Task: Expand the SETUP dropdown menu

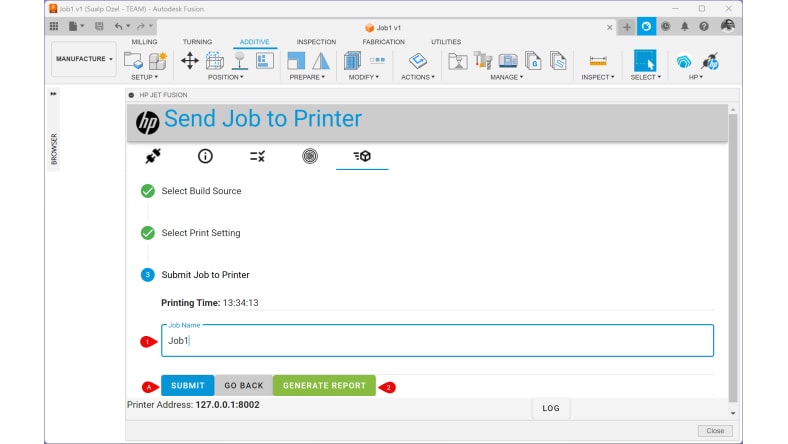Action: tap(145, 77)
